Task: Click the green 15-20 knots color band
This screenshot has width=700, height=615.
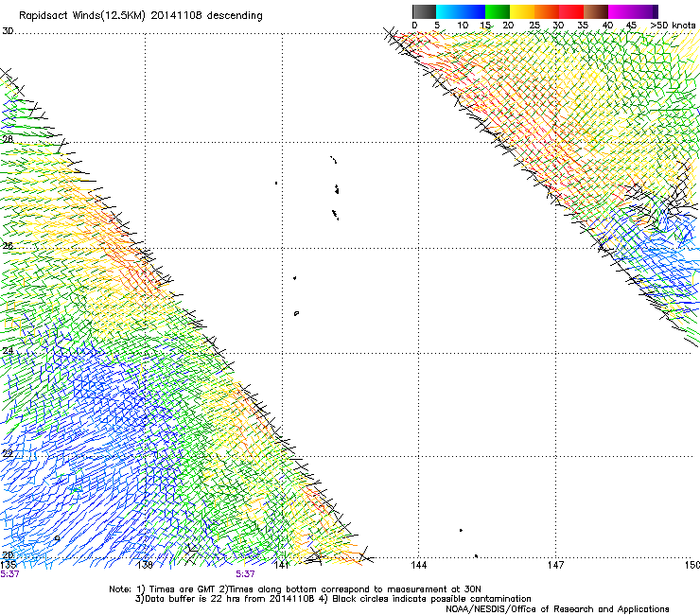Action: coord(498,11)
